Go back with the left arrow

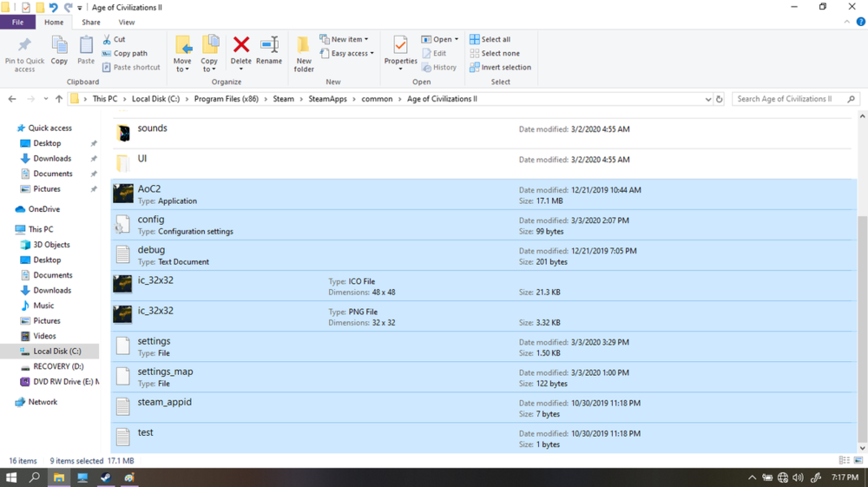[x=12, y=99]
